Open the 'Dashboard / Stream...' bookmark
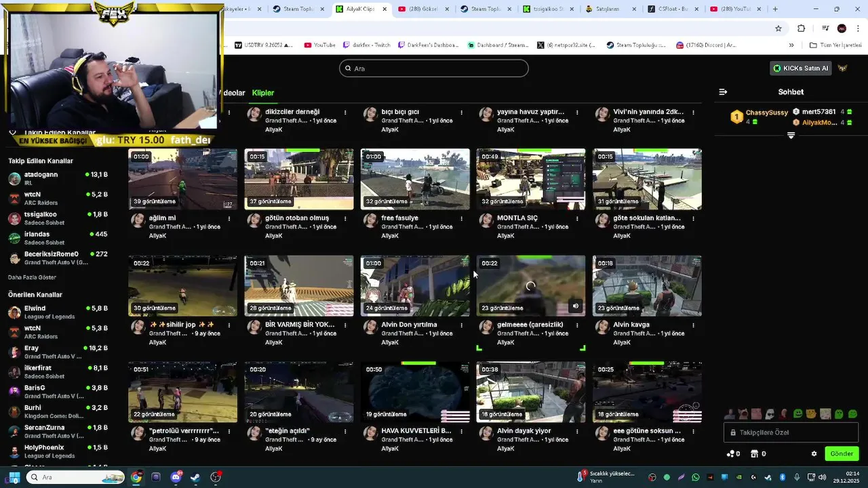 click(498, 45)
